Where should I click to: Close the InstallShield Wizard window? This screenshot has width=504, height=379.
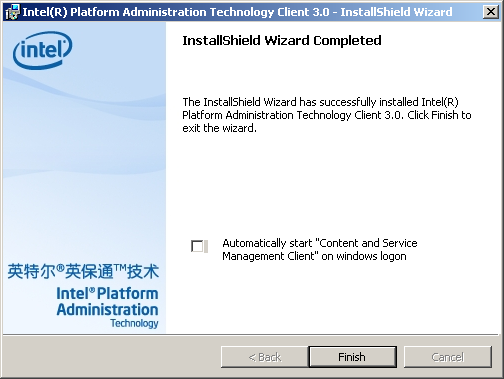[x=491, y=12]
